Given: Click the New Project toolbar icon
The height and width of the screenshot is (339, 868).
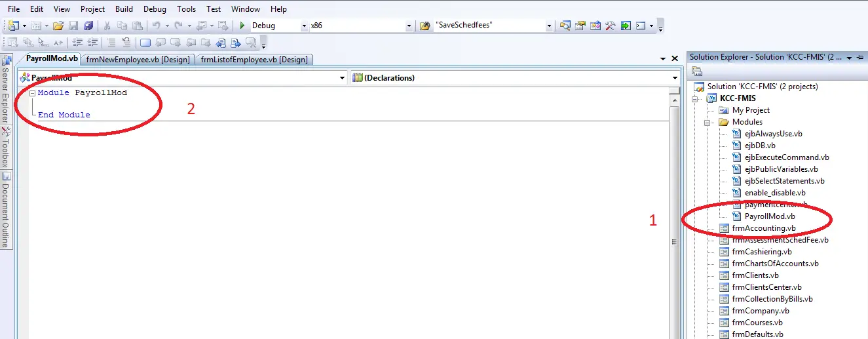Looking at the screenshot, I should pyautogui.click(x=15, y=26).
